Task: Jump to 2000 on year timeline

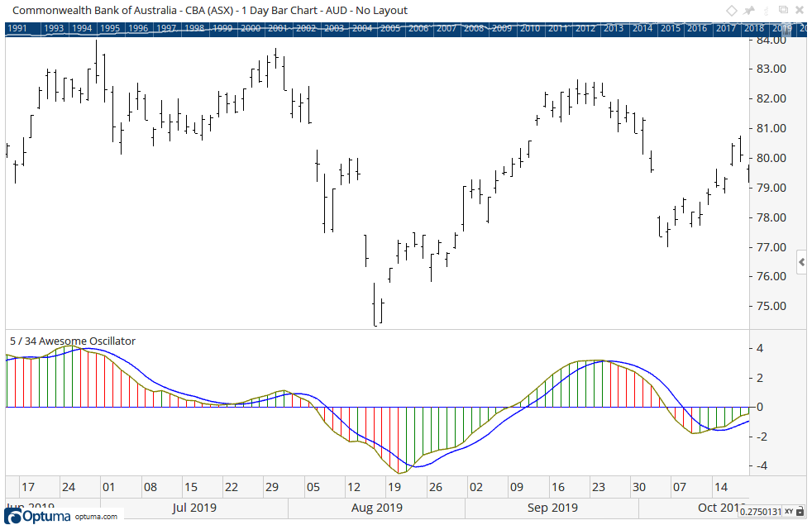Action: pyautogui.click(x=250, y=28)
